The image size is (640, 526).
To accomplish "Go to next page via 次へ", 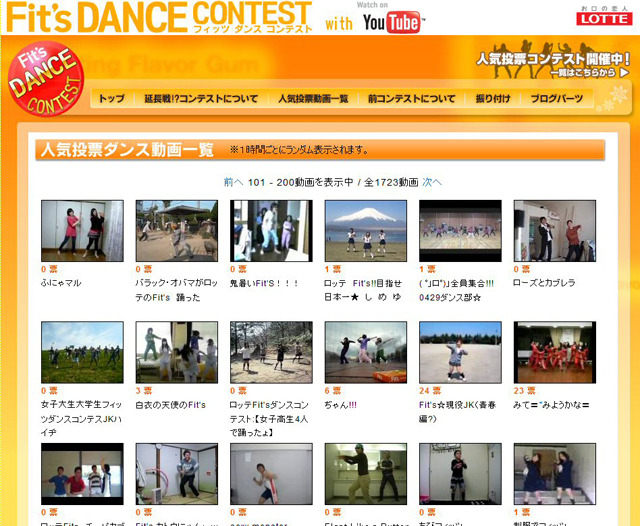I will pyautogui.click(x=432, y=182).
